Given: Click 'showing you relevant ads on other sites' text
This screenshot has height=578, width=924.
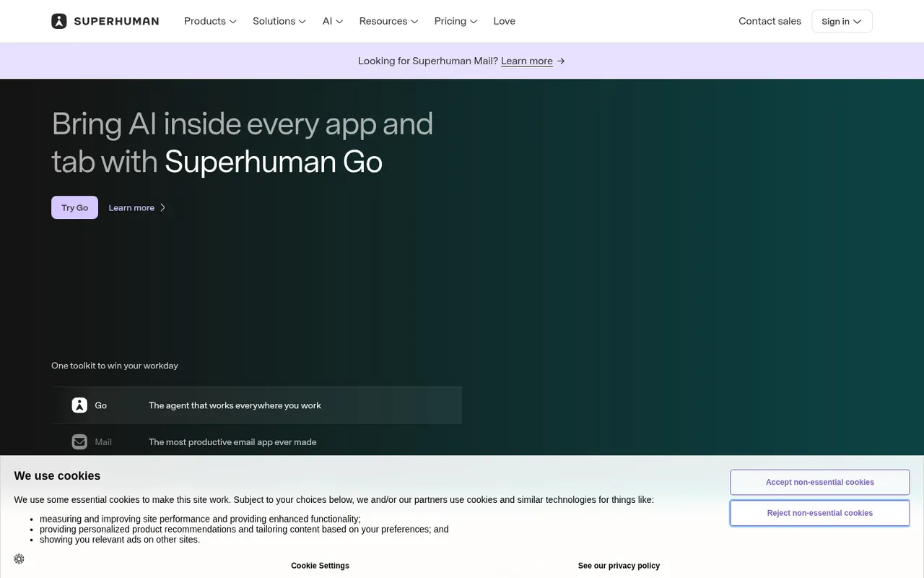Looking at the screenshot, I should [120, 539].
